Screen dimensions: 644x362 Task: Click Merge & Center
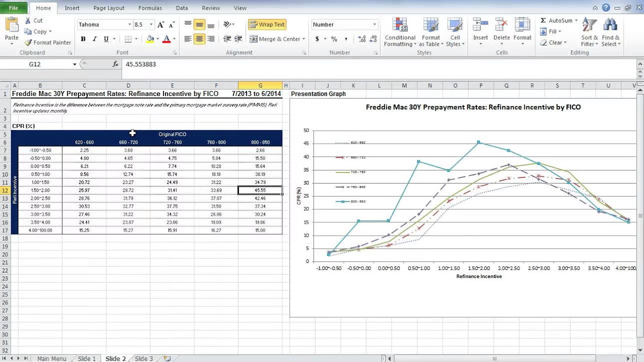(275, 39)
